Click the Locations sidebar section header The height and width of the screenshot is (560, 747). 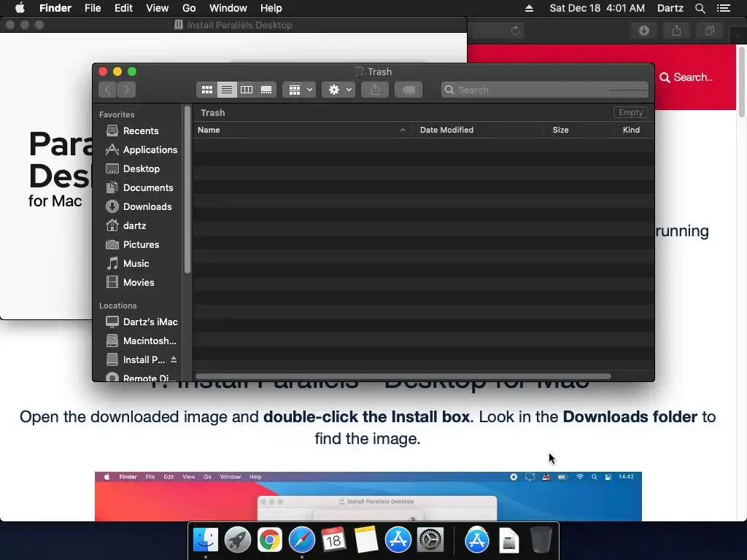click(117, 306)
